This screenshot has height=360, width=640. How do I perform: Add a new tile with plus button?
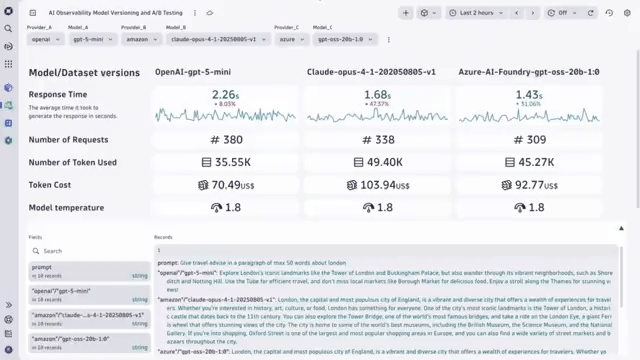tap(406, 13)
